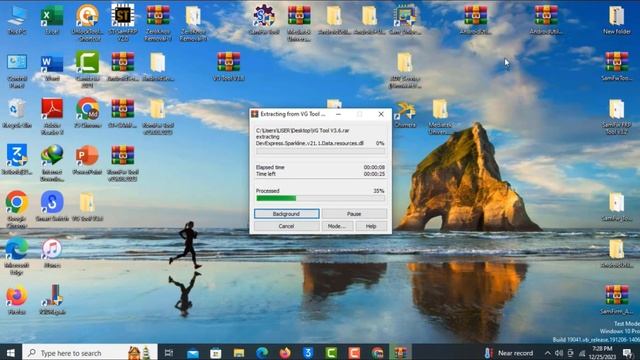Click the current file progress bar
The image size is (640, 360).
[320, 151]
